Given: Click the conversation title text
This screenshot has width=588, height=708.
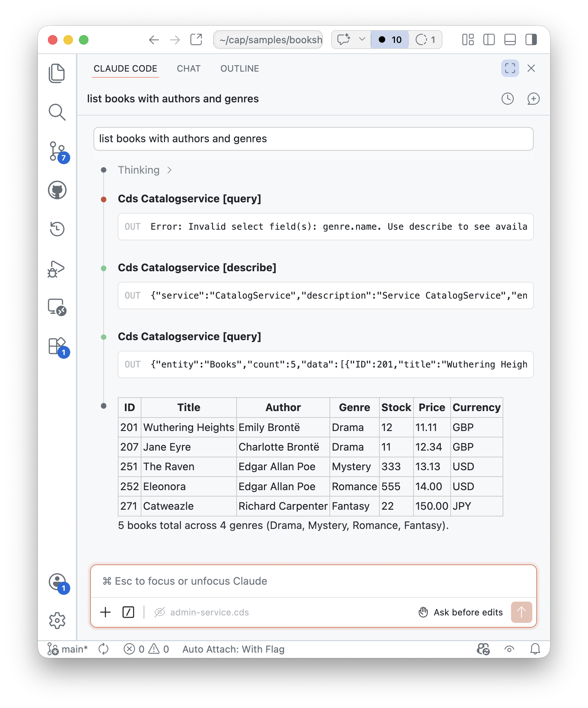Looking at the screenshot, I should (173, 99).
